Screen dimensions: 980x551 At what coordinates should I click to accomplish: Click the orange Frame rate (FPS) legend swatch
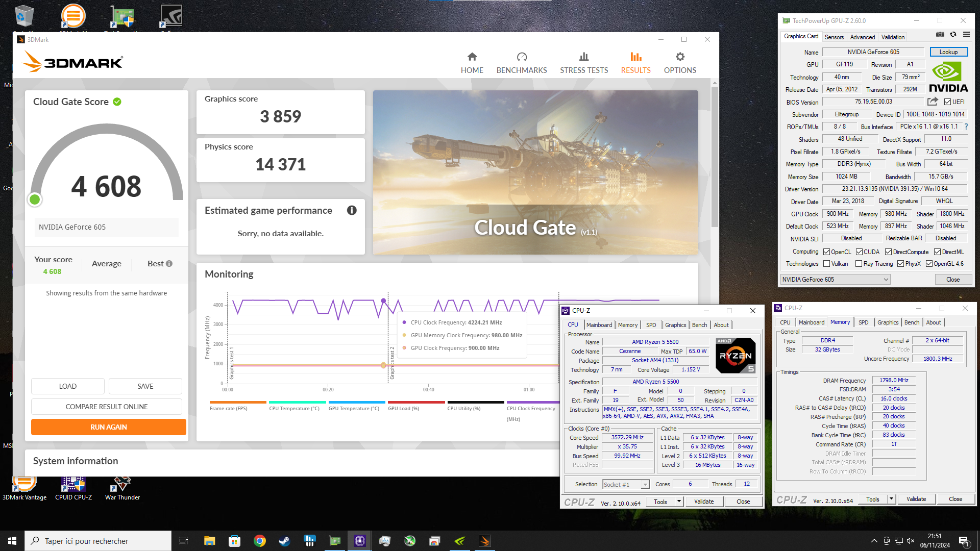click(238, 402)
